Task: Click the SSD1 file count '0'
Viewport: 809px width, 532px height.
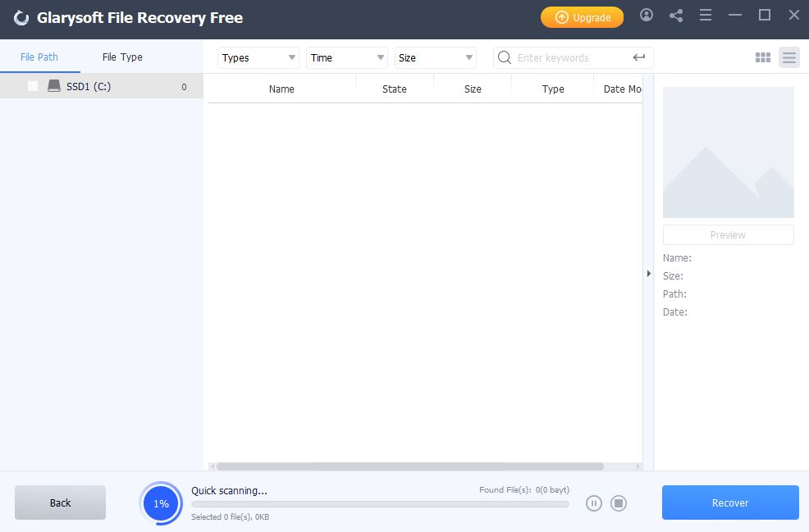Action: coord(184,87)
